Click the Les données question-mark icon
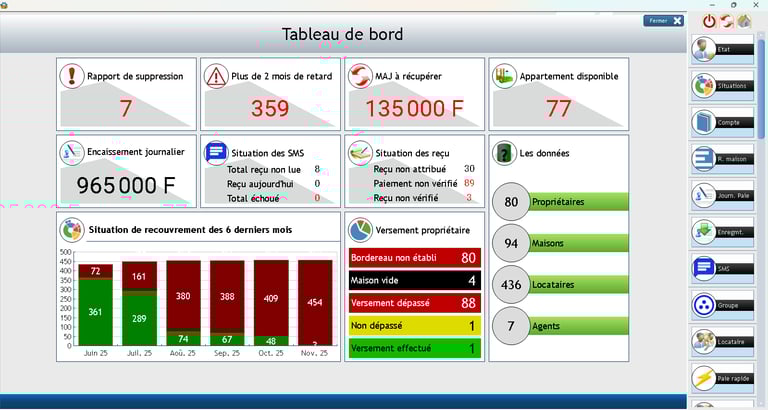The image size is (768, 410). coord(504,153)
